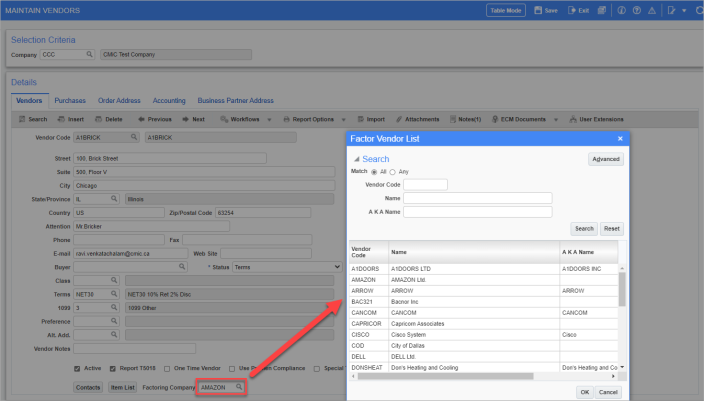The width and height of the screenshot is (704, 401).
Task: Click the stacked windows icon beside Exit
Action: [602, 10]
